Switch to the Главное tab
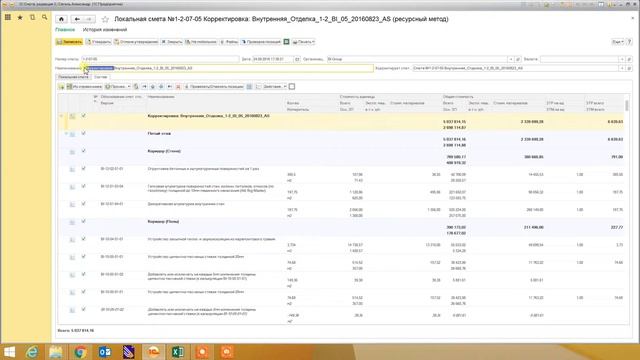640x360 pixels. 65,30
